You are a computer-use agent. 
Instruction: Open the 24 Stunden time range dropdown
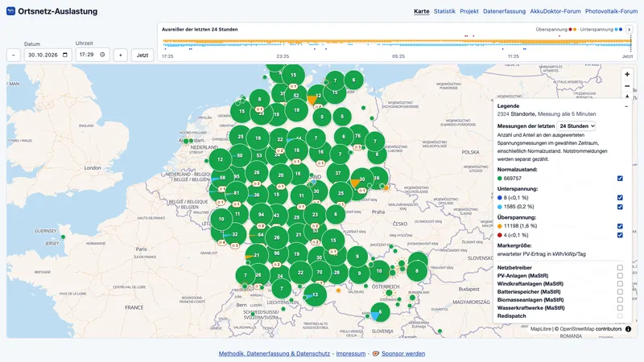click(x=576, y=126)
